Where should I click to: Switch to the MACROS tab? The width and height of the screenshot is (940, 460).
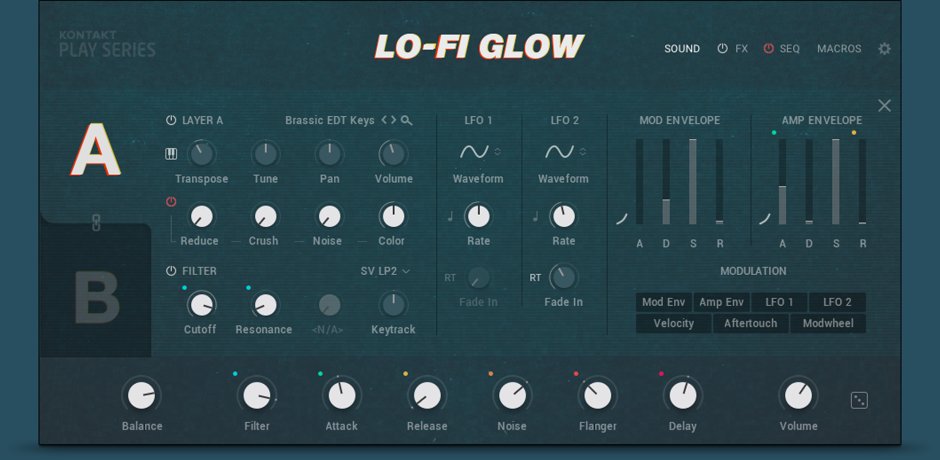pyautogui.click(x=839, y=49)
